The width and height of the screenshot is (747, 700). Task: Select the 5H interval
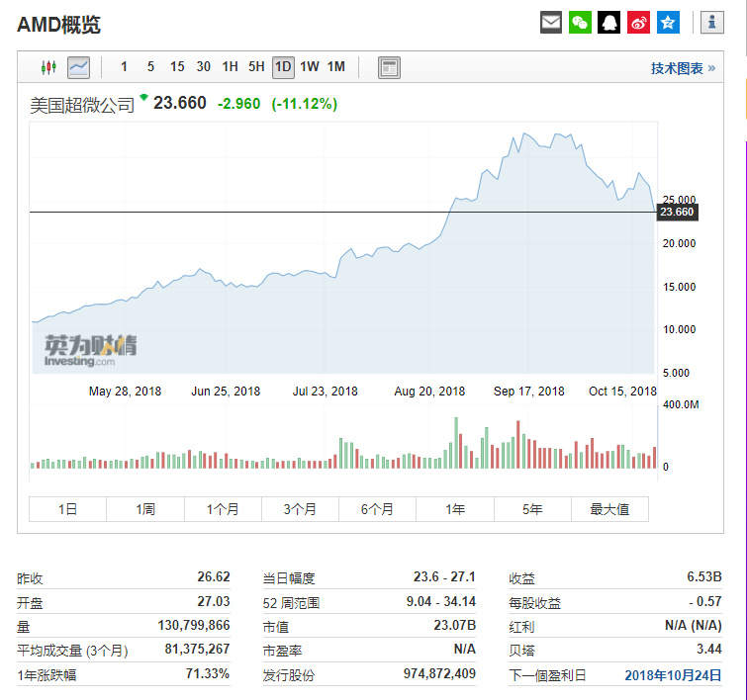[256, 66]
